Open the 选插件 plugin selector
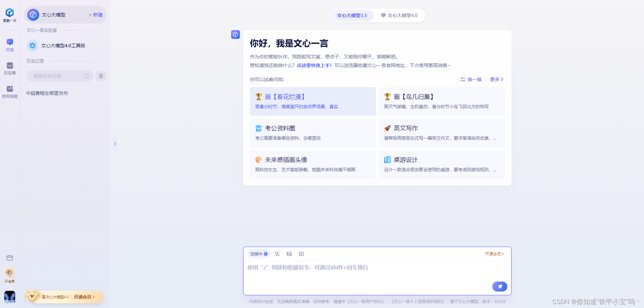This screenshot has height=308, width=644. [x=259, y=254]
